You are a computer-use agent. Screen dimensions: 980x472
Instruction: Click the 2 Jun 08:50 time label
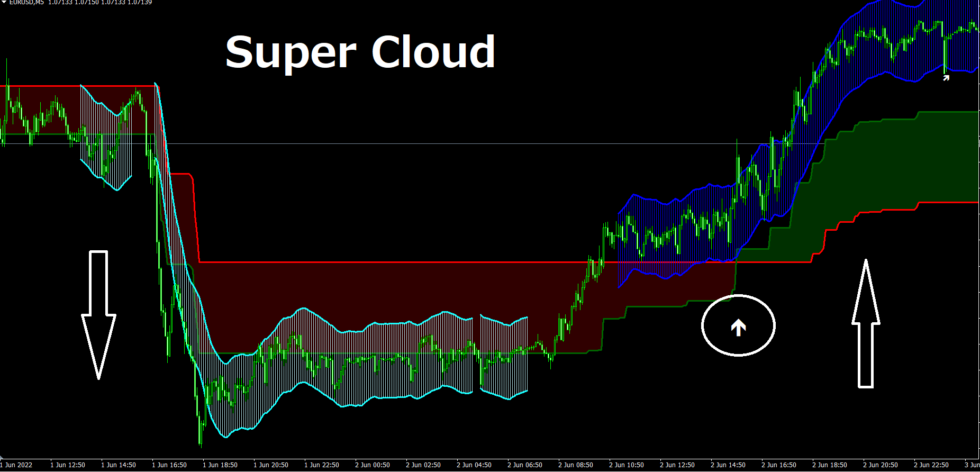point(576,465)
